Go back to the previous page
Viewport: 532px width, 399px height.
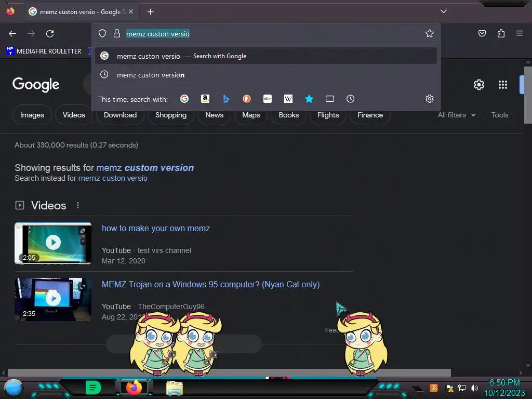(x=12, y=34)
